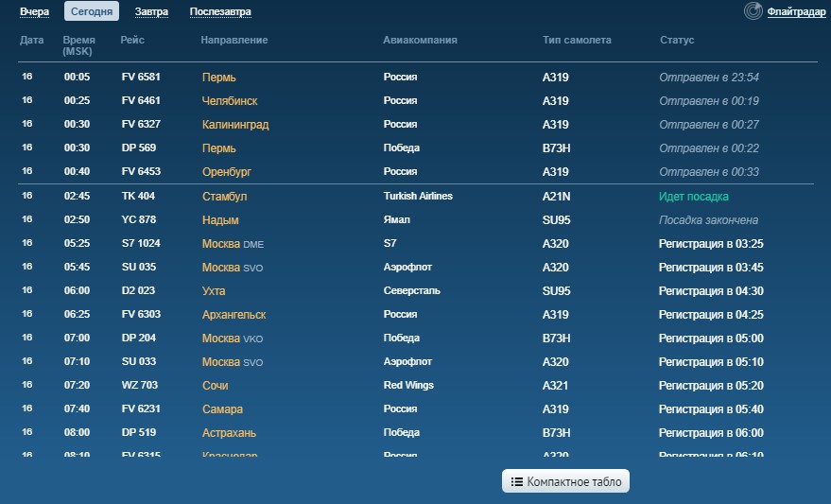Open the Самара destination link
The image size is (831, 504).
coord(222,409)
